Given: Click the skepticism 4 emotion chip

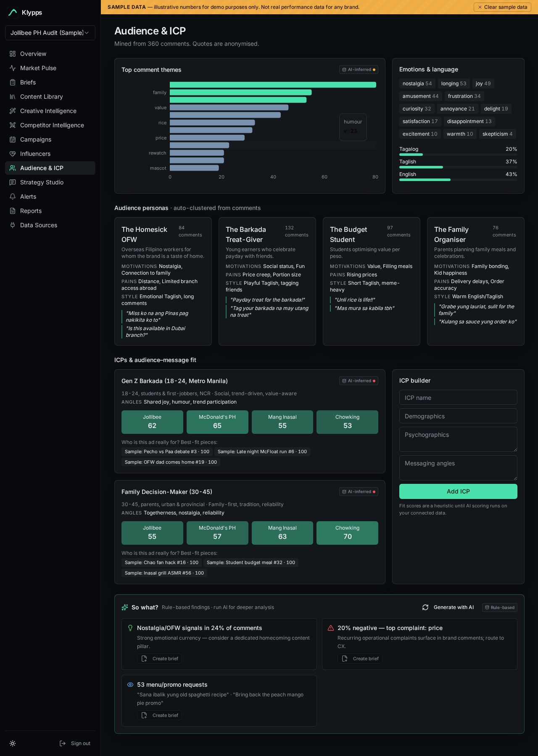Looking at the screenshot, I should click(x=497, y=134).
